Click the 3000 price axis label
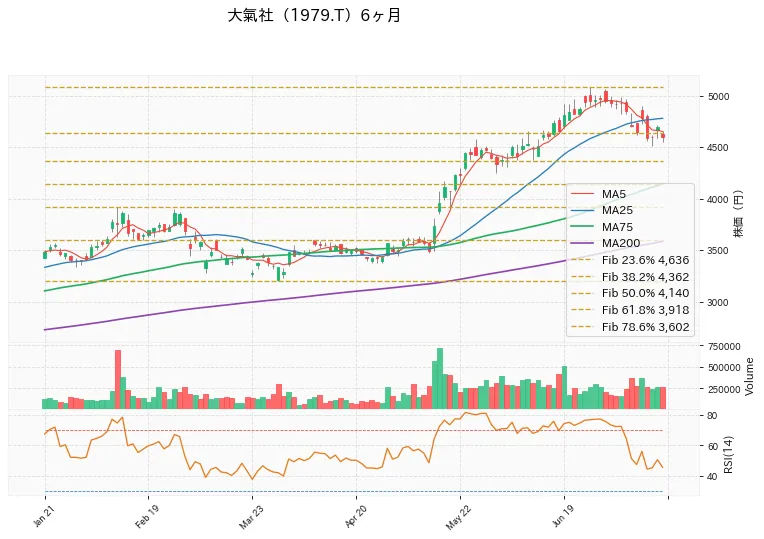This screenshot has height=539, width=764. coord(718,302)
